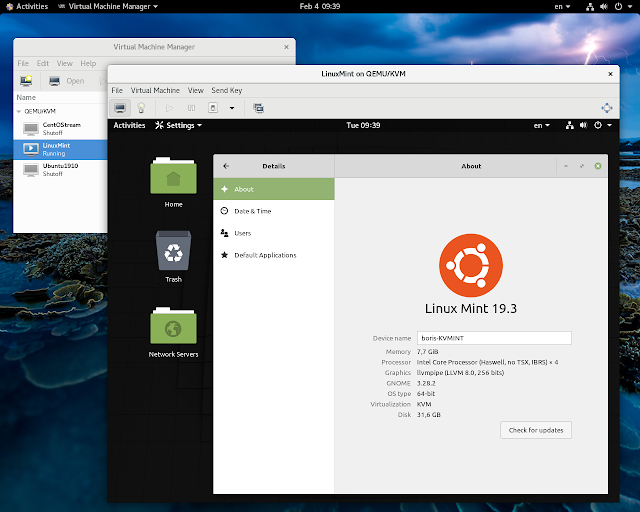Open guest en keyboard layout dropdown
This screenshot has height=512, width=640.
[x=542, y=125]
